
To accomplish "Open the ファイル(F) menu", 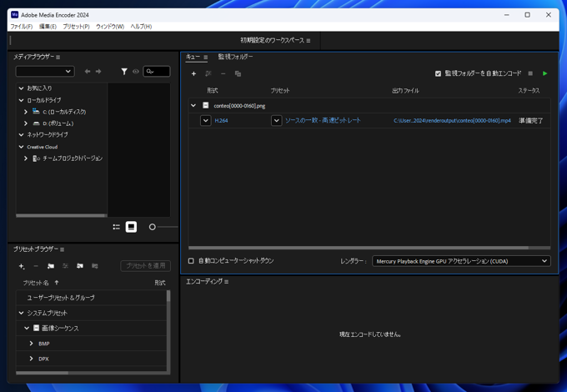I will tap(21, 27).
